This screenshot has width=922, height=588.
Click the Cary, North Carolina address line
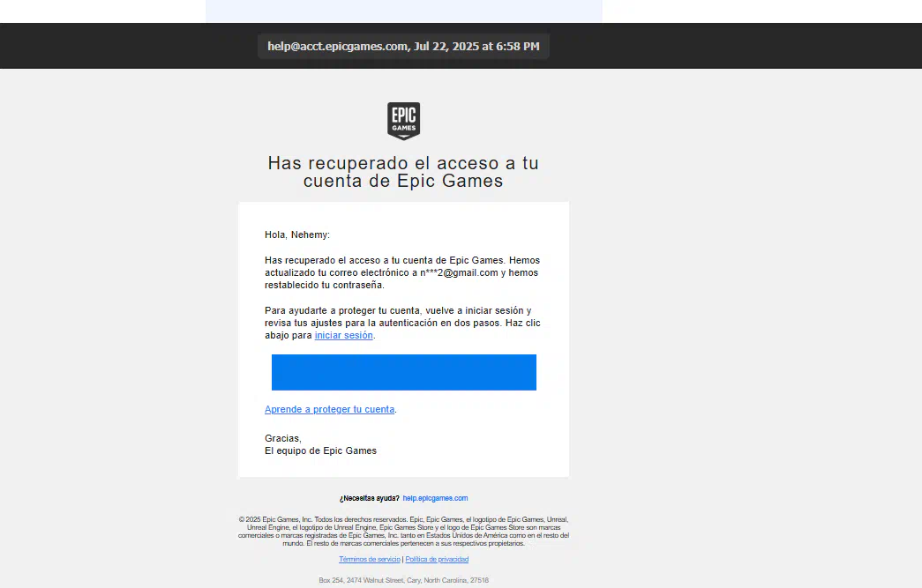[403, 580]
